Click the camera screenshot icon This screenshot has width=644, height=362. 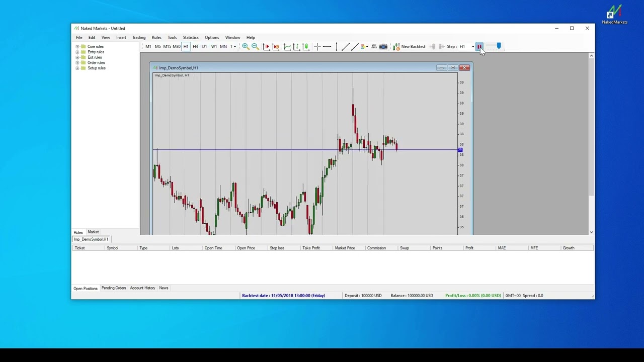(383, 46)
